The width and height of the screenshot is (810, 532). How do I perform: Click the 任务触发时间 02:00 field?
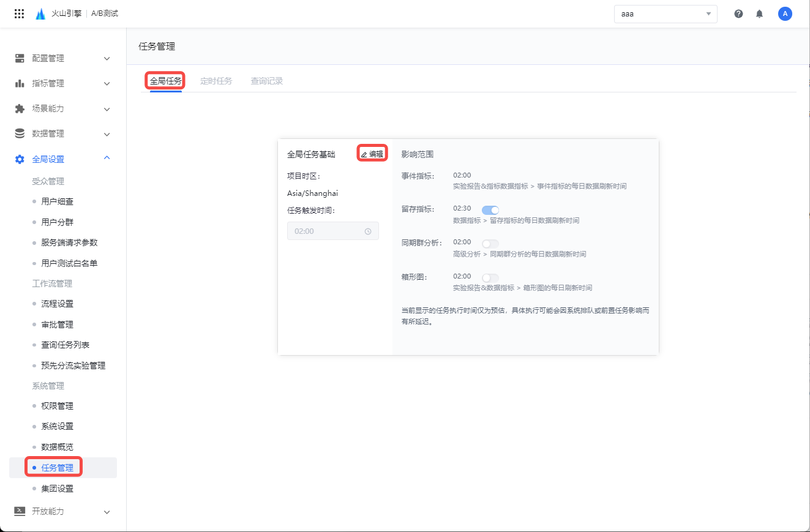[333, 231]
